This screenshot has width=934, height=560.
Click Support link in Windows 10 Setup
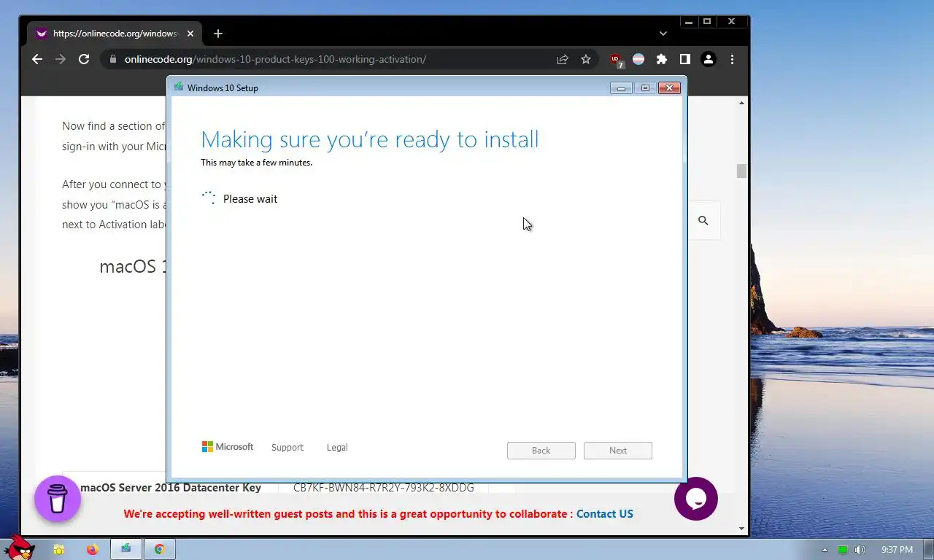[287, 448]
